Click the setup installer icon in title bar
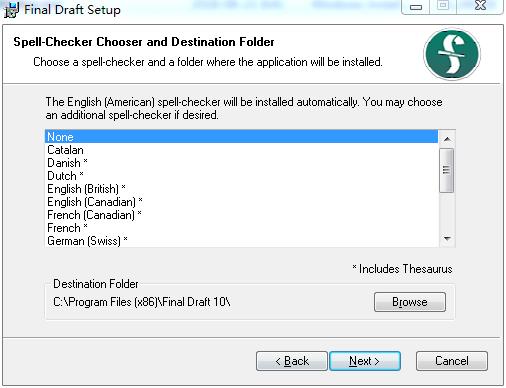 click(12, 10)
